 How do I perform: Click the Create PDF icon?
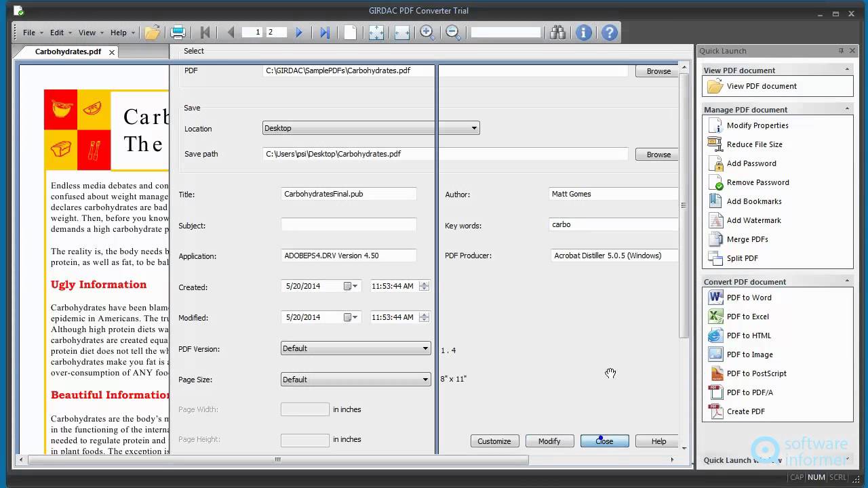tap(715, 411)
